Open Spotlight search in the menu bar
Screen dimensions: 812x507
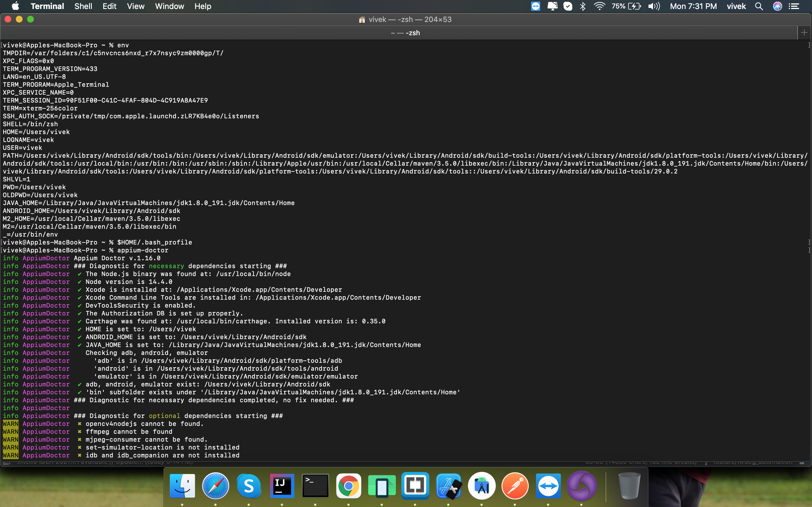(x=758, y=6)
